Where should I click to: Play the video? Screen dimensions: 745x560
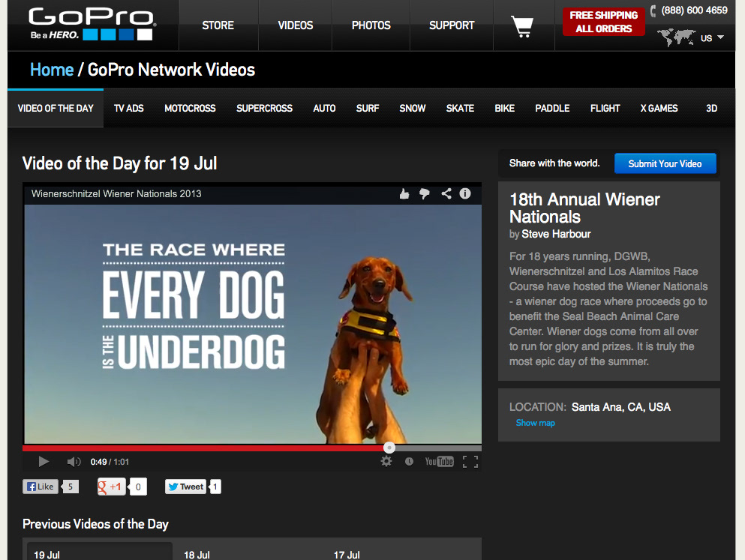point(44,461)
